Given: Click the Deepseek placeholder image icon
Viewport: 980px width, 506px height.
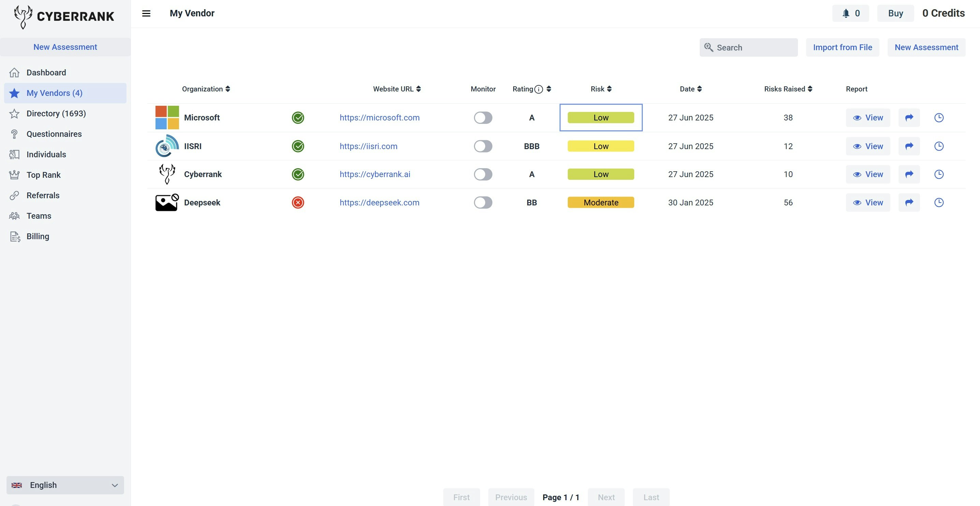Looking at the screenshot, I should [x=167, y=203].
